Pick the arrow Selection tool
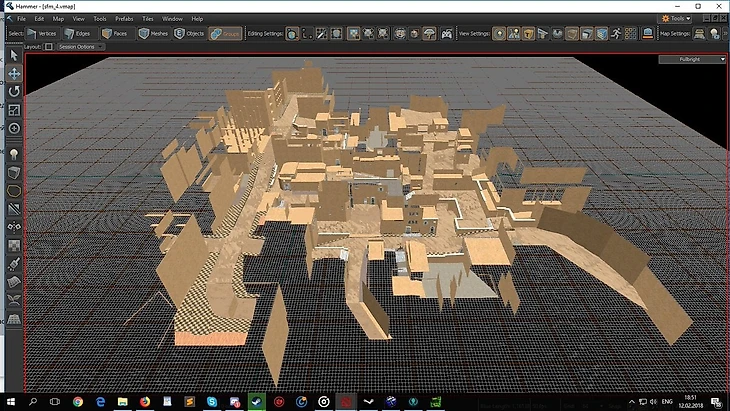Image resolution: width=730 pixels, height=411 pixels. pos(14,55)
